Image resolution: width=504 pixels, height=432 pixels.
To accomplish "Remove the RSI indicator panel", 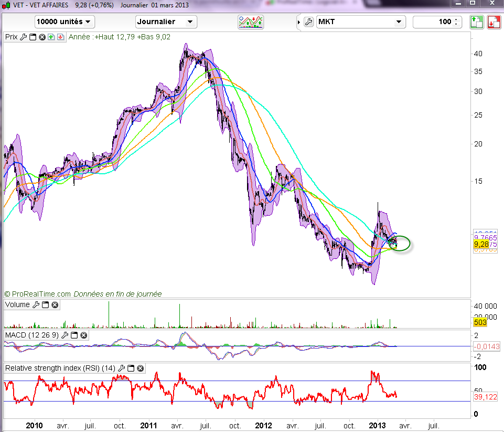I will click(141, 368).
